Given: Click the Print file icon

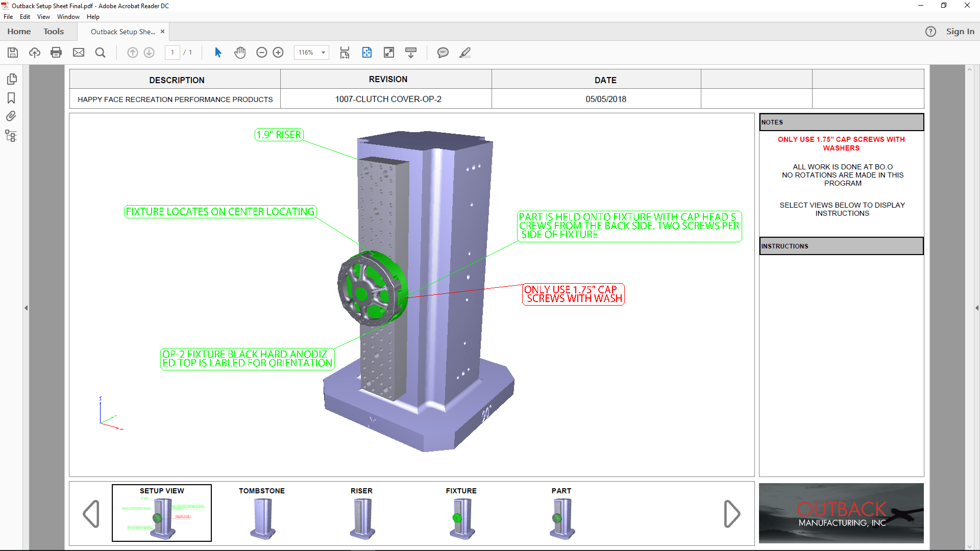Looking at the screenshot, I should pyautogui.click(x=56, y=53).
